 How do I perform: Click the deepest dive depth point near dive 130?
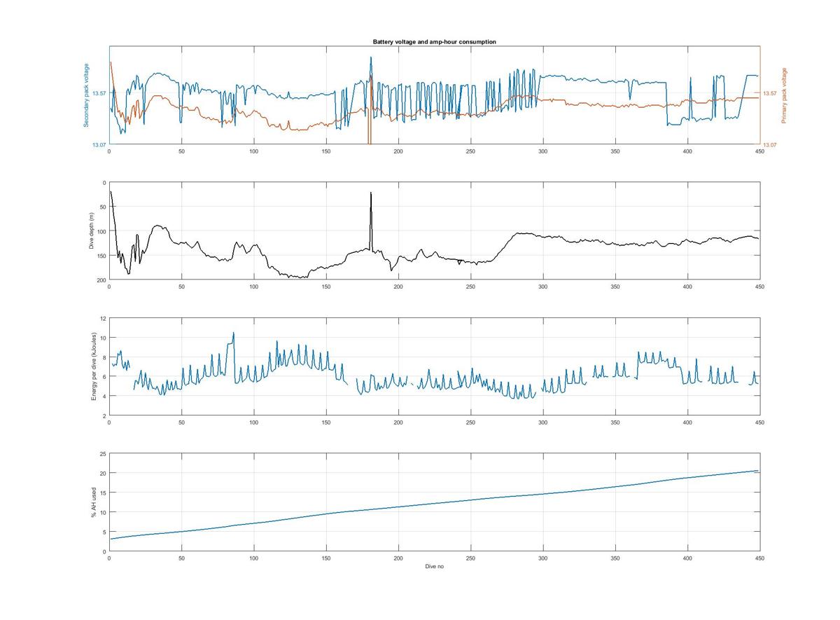303,278
